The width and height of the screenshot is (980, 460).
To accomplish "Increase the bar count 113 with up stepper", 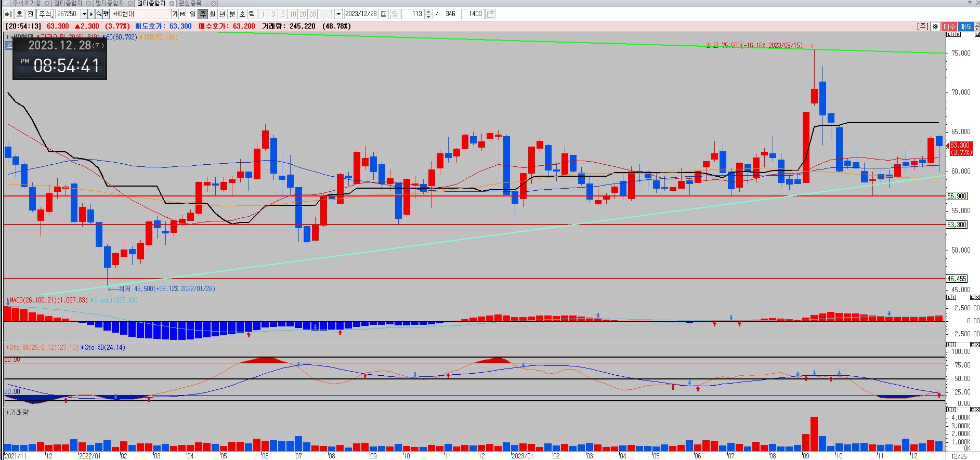I will click(x=428, y=11).
